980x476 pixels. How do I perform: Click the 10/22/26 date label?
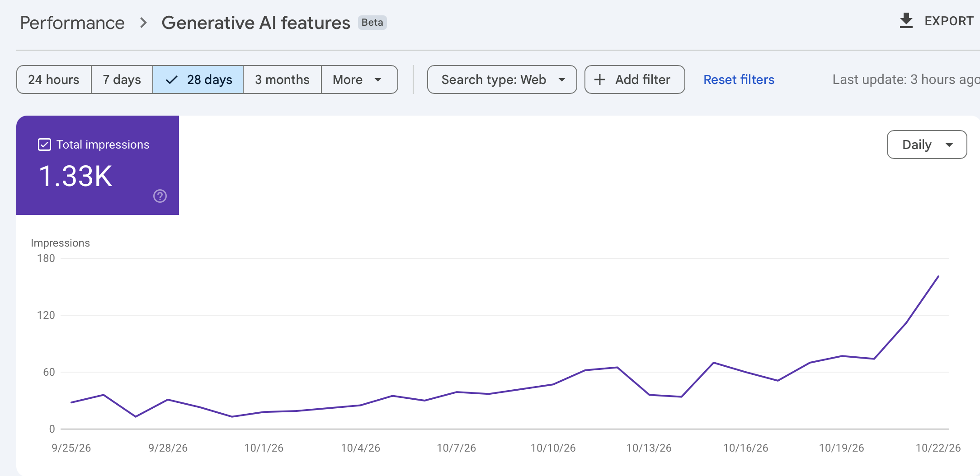pos(938,448)
